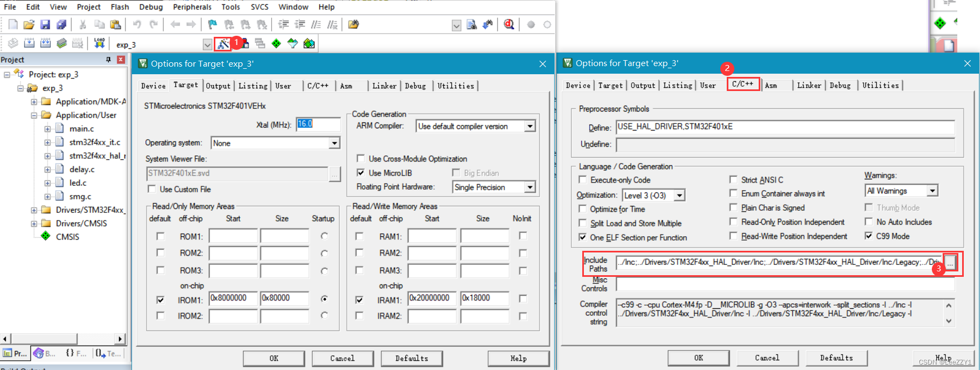Open the ARM Compiler version dropdown
This screenshot has height=370, width=980.
530,126
